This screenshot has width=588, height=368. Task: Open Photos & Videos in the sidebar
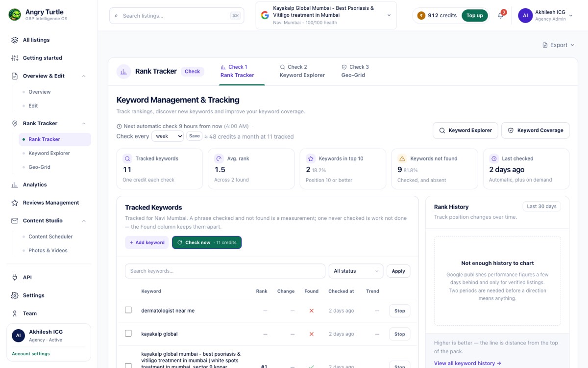click(x=48, y=251)
